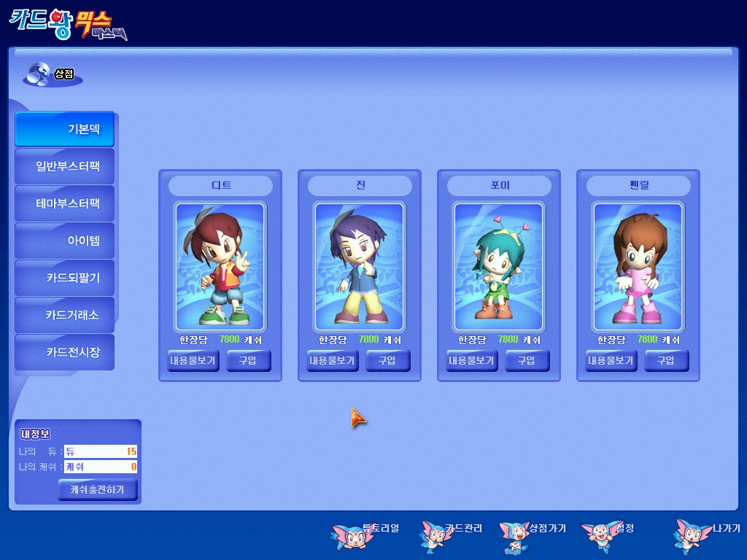Click the 캐쉬충전하기 recharge cash button
Image resolution: width=747 pixels, height=560 pixels.
point(98,489)
